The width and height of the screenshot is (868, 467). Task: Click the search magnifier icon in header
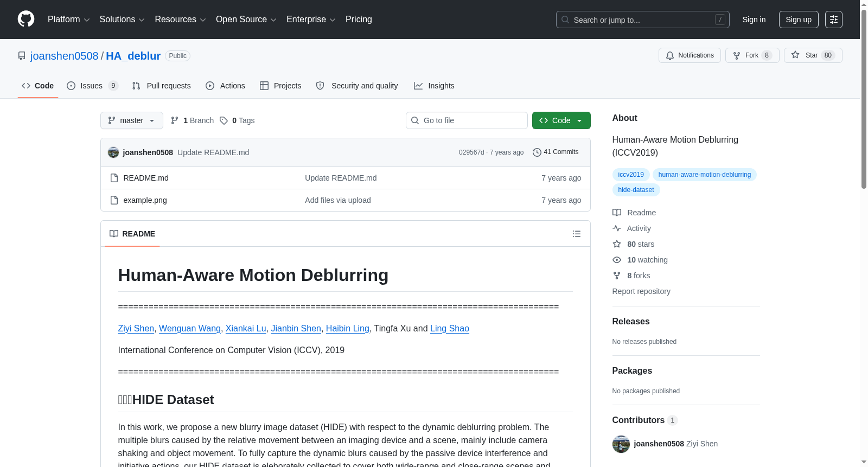tap(565, 20)
